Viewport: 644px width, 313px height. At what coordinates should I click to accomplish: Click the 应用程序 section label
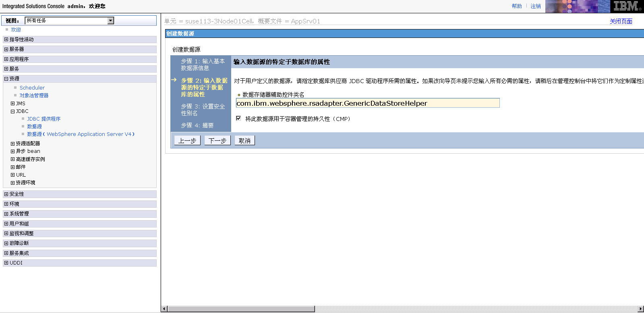tap(19, 59)
